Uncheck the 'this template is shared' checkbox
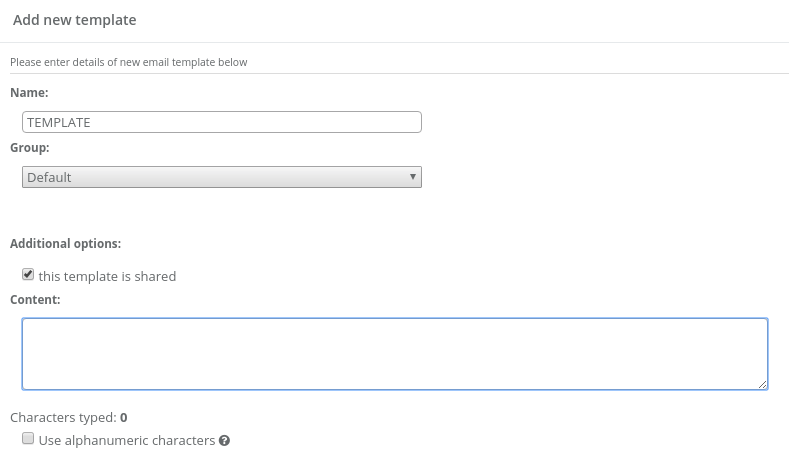 (28, 275)
